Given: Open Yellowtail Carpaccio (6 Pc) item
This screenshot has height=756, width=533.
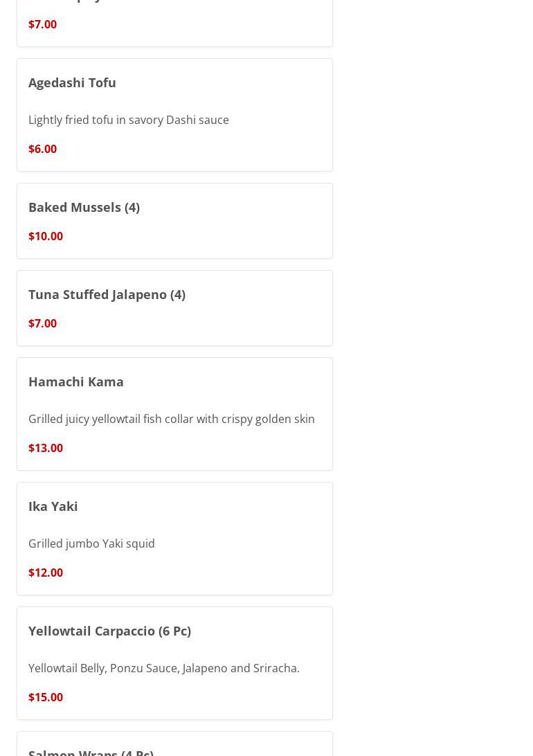Looking at the screenshot, I should coord(109,631).
